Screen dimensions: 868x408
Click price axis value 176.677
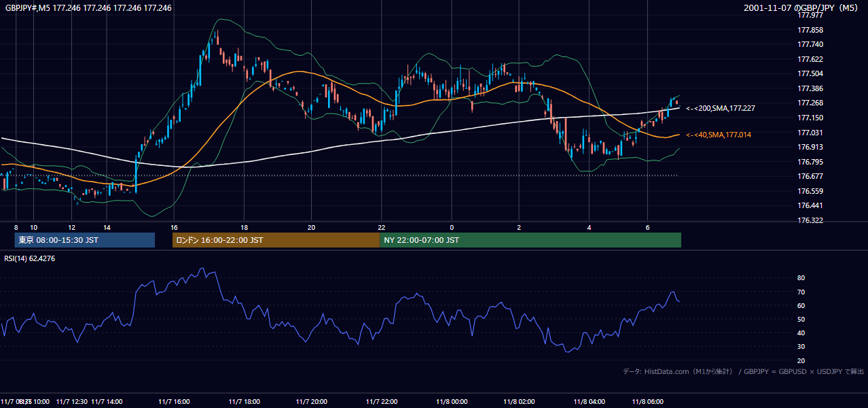pos(810,176)
